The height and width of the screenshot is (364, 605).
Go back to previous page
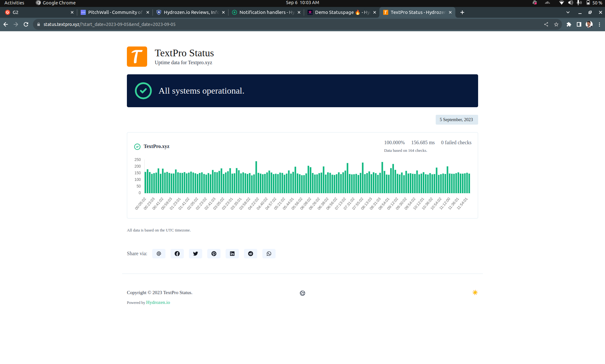(6, 24)
